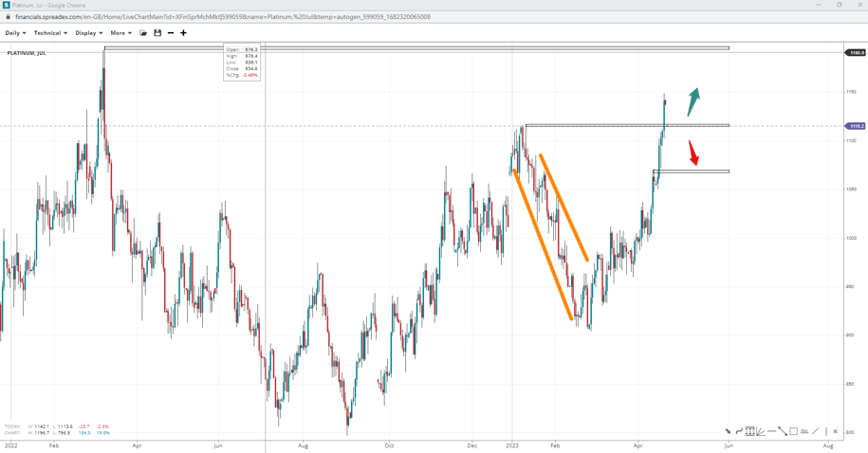Open the More menu
The width and height of the screenshot is (868, 453).
[120, 33]
